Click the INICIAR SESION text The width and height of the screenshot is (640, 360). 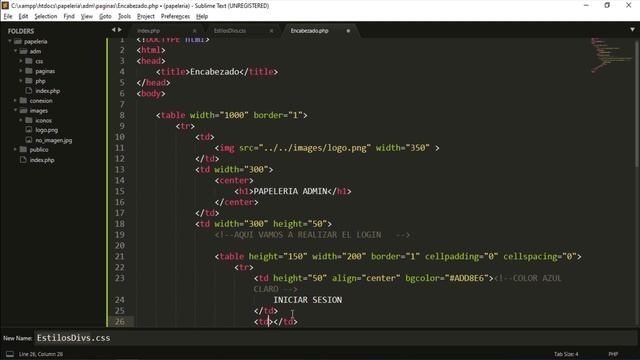308,300
